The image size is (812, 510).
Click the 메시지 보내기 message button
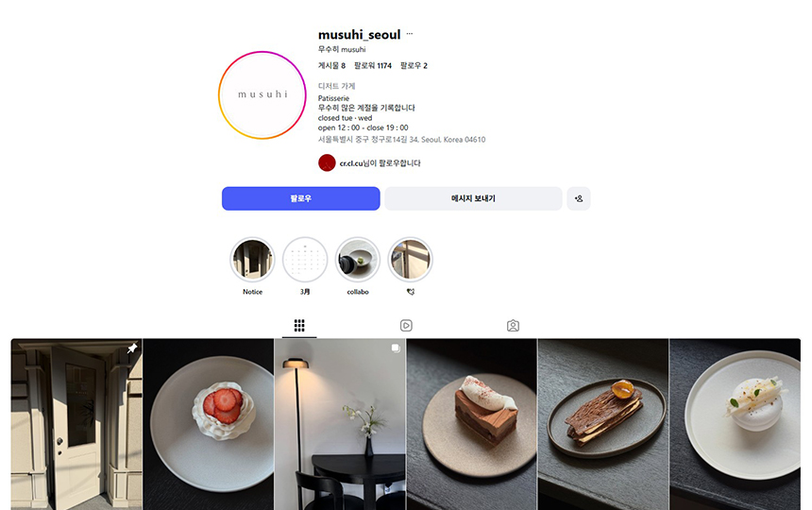coord(473,198)
